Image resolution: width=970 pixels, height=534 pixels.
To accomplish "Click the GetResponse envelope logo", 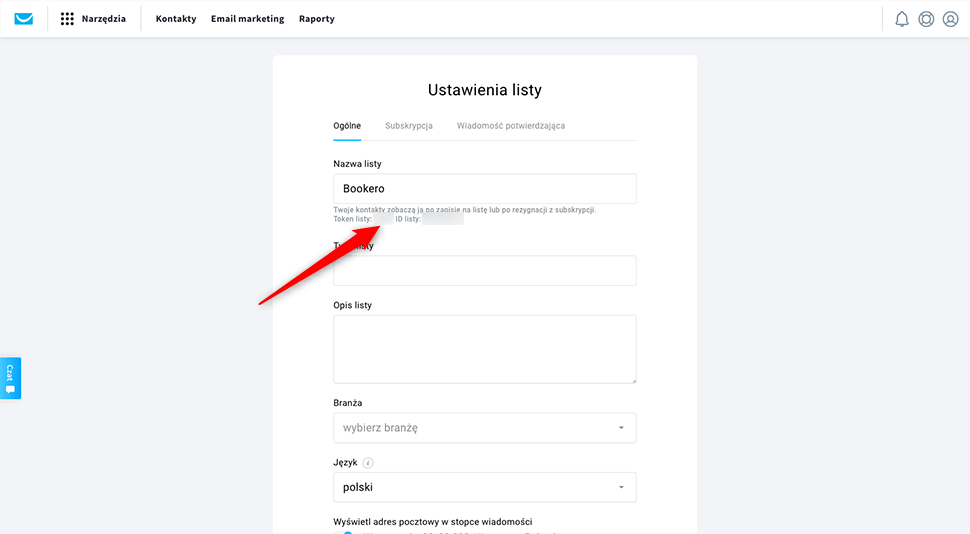I will [x=23, y=19].
